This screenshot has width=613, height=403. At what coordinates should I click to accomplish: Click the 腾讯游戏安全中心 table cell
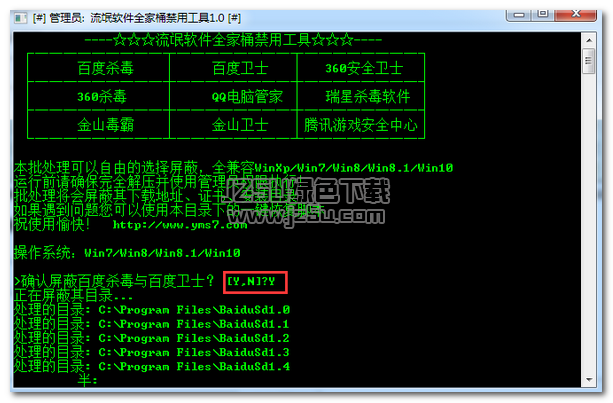[361, 124]
